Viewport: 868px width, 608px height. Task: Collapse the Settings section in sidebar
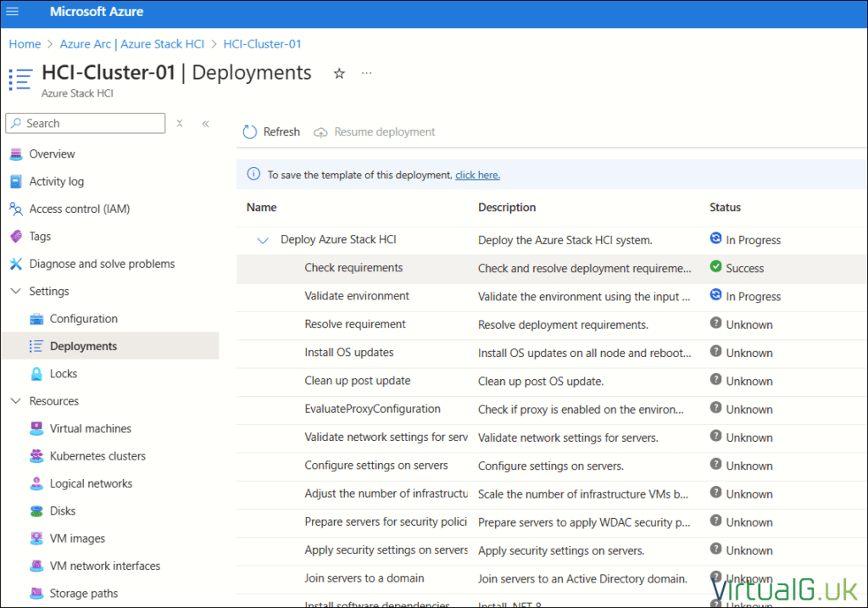pos(16,291)
